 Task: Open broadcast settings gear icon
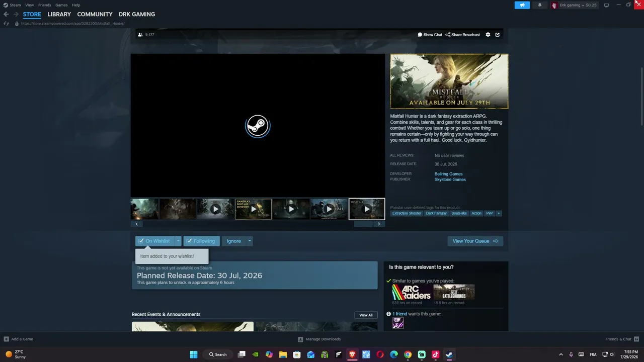[488, 35]
